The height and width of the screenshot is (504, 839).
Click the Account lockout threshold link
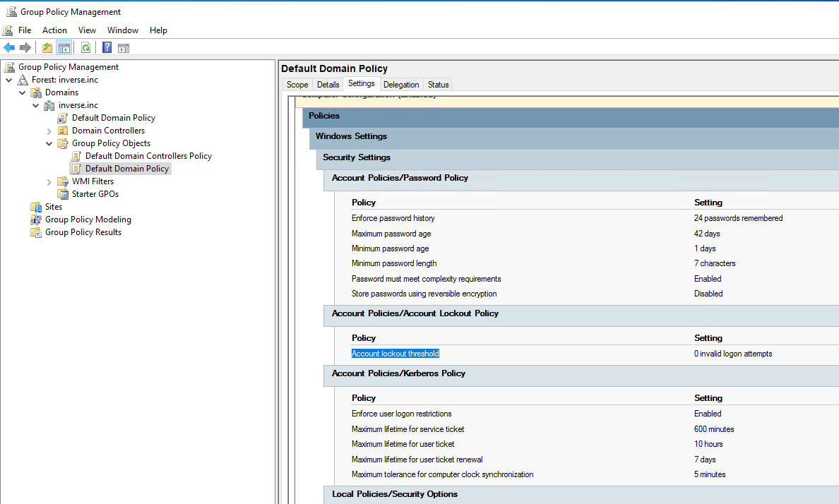click(395, 353)
